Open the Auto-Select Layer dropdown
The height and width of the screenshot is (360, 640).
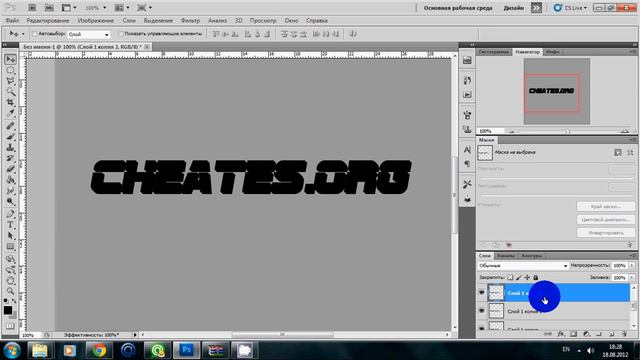click(89, 34)
